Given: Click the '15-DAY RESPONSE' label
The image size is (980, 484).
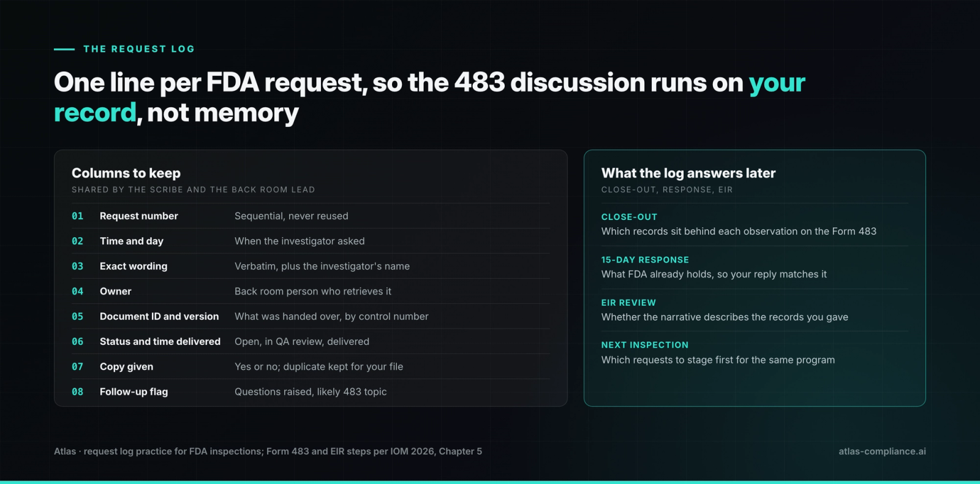Looking at the screenshot, I should 645,260.
